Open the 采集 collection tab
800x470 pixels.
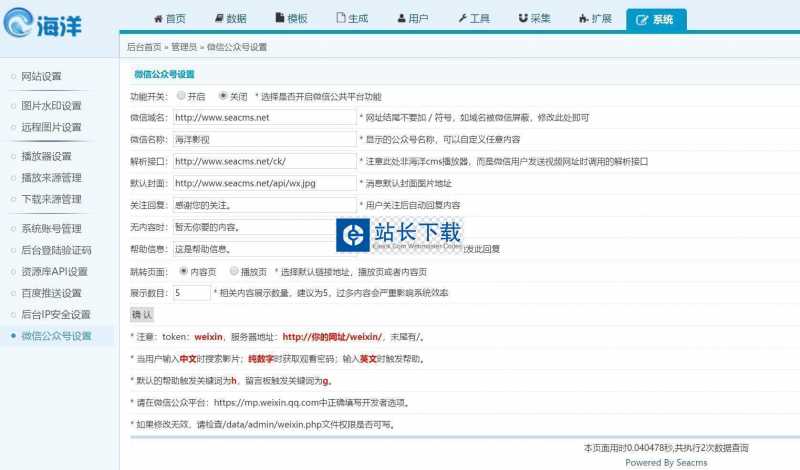click(x=534, y=19)
